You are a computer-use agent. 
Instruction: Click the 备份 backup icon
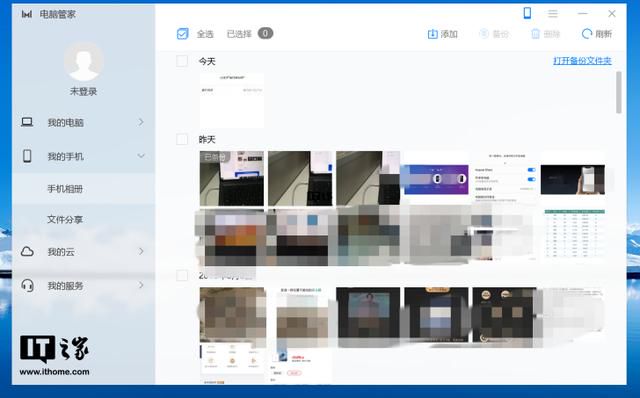click(484, 33)
